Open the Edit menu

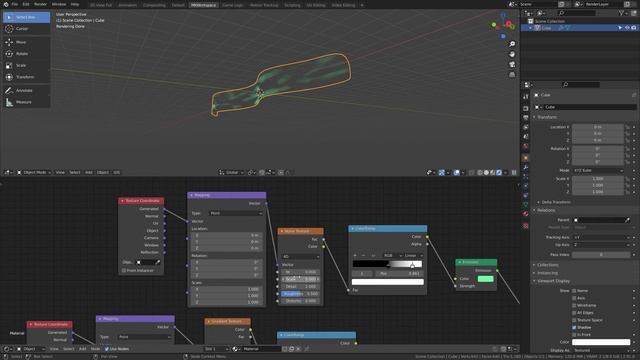pyautogui.click(x=26, y=4)
